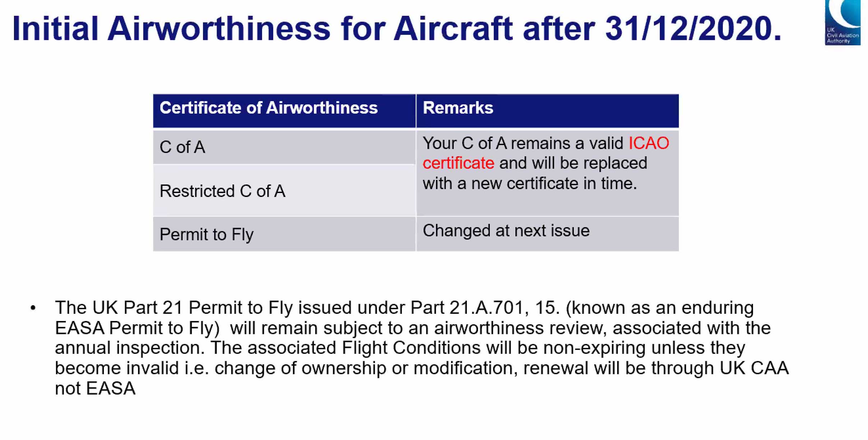Select the C of A table cell

point(284,147)
